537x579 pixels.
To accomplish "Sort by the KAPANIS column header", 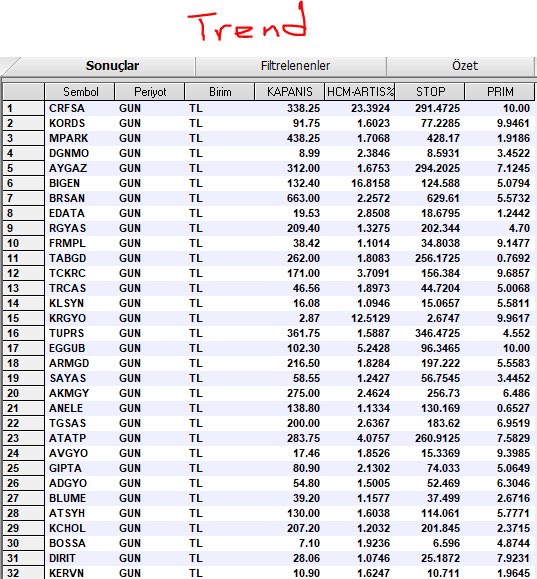I will click(290, 92).
